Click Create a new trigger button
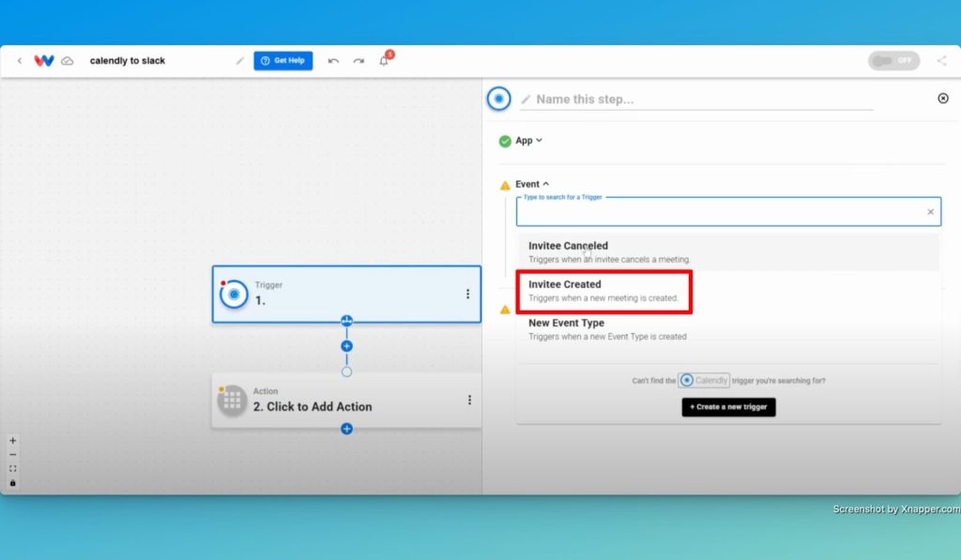961x560 pixels. (x=728, y=407)
